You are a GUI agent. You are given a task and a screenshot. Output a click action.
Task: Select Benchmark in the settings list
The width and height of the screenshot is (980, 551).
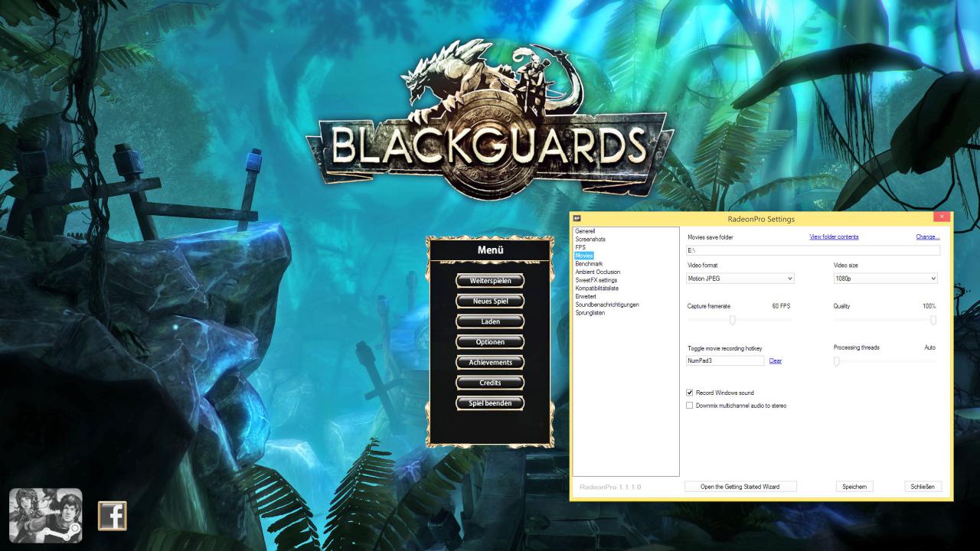tap(589, 264)
